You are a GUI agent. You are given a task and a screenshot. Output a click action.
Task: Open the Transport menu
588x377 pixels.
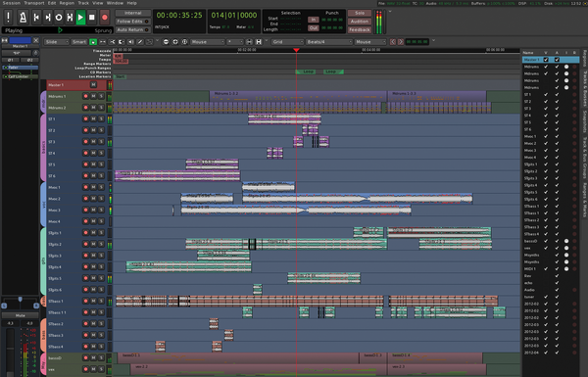[x=34, y=3]
